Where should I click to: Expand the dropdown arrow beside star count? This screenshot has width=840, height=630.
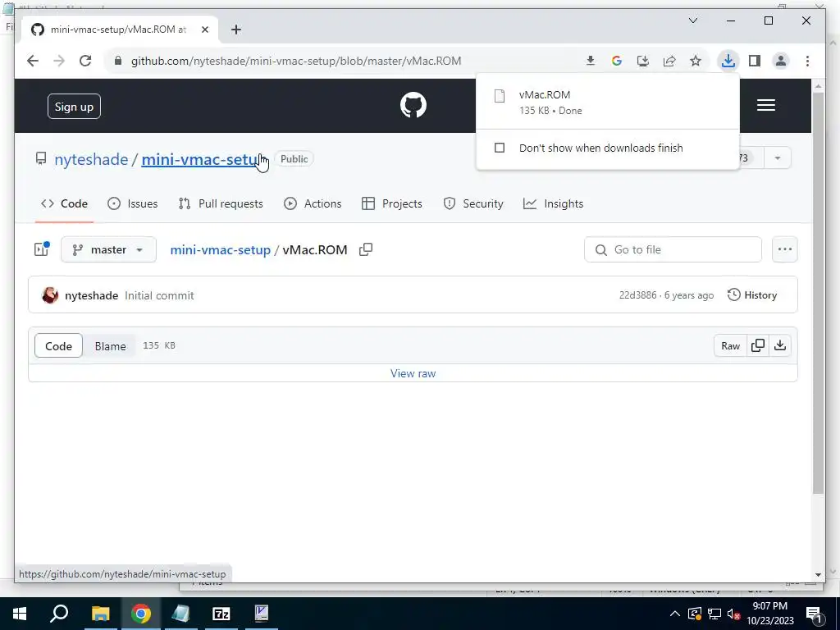click(778, 158)
